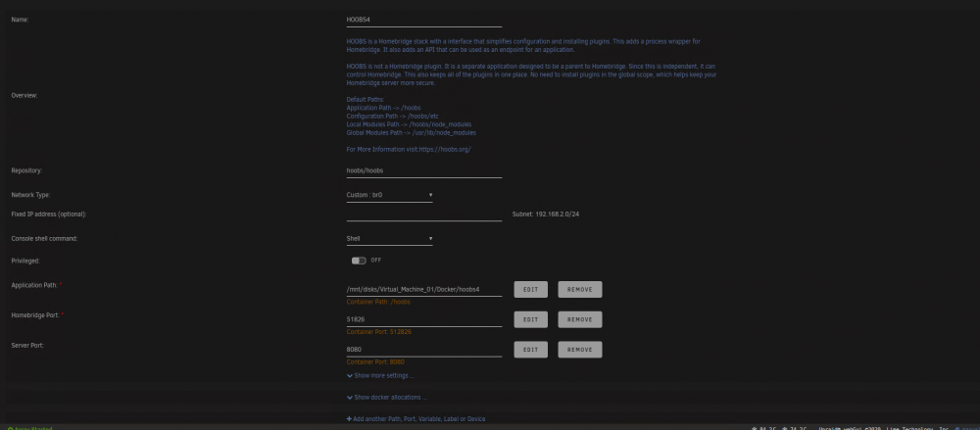Click the Application Path -> /hoobs line
Screen dimensions: 980x430
pyautogui.click(x=384, y=108)
